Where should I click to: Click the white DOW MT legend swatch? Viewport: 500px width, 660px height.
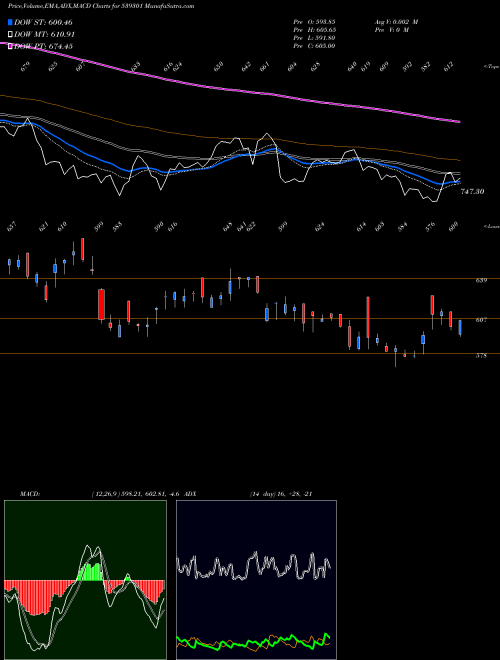click(x=11, y=35)
